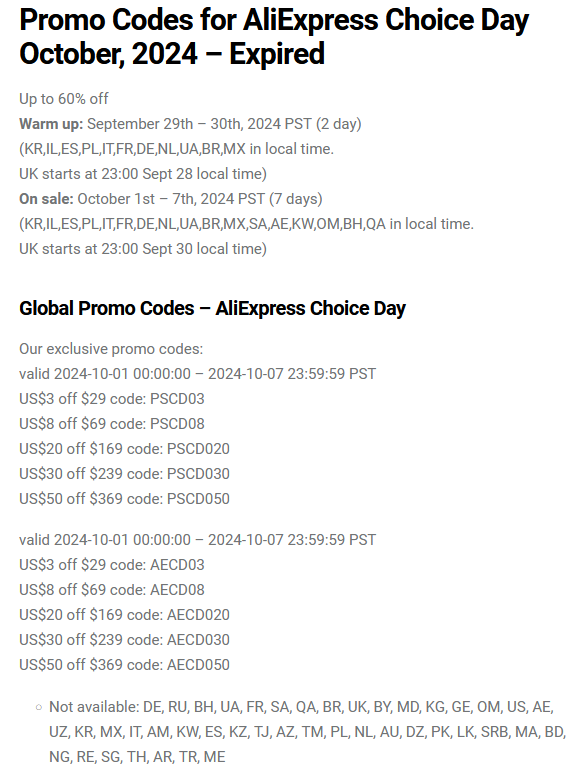Click promo code PSCD020
This screenshot has height=773, width=586.
point(198,449)
